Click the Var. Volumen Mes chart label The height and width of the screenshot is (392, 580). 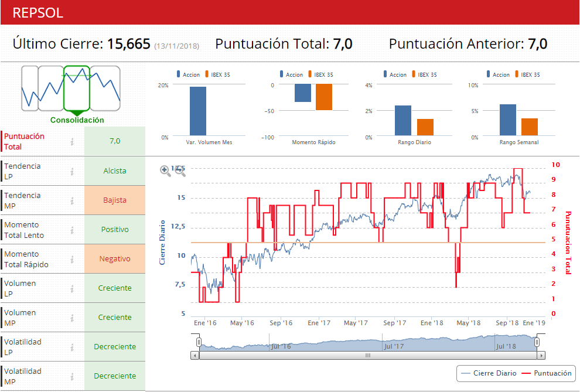(x=209, y=142)
